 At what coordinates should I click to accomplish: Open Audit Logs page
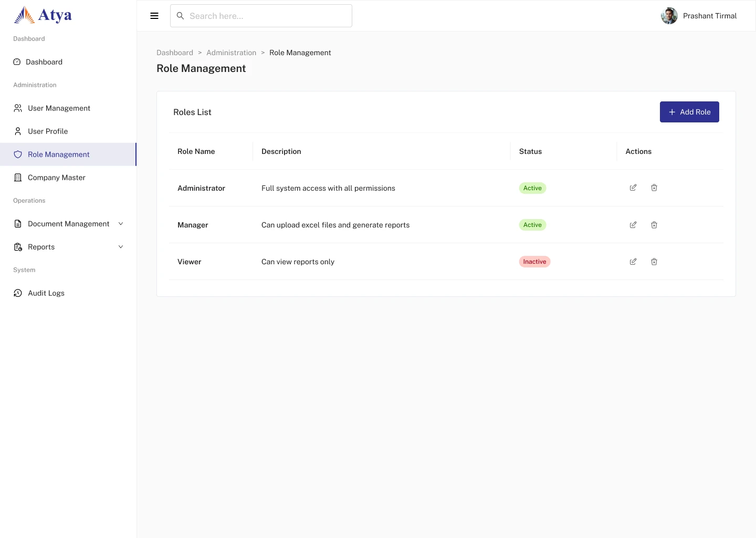pos(68,293)
